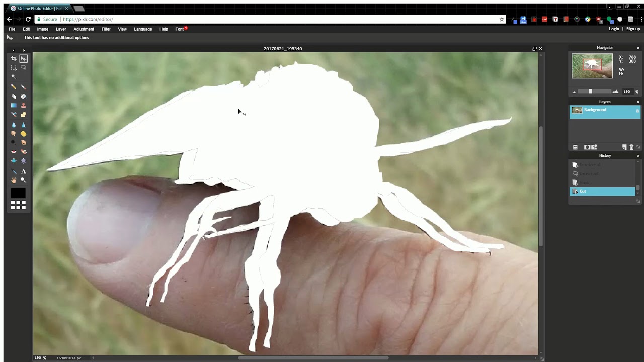This screenshot has height=362, width=644.
Task: Close the Navigator panel
Action: point(638,48)
